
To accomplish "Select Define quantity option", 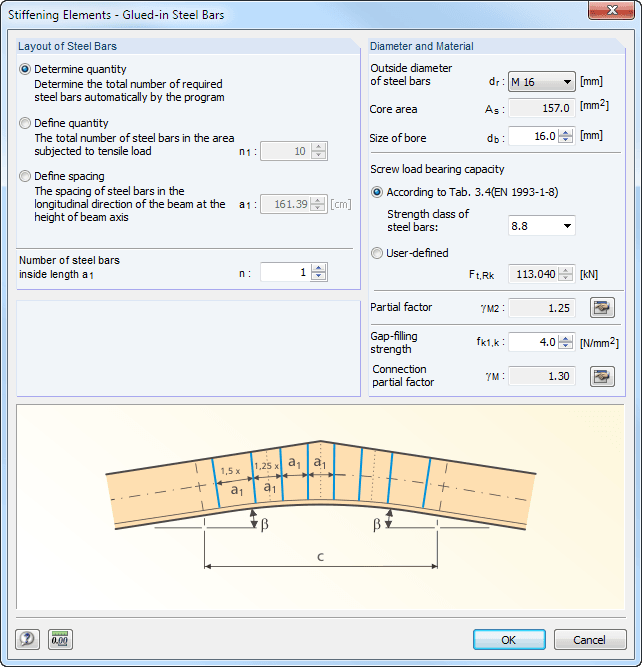I will point(25,123).
